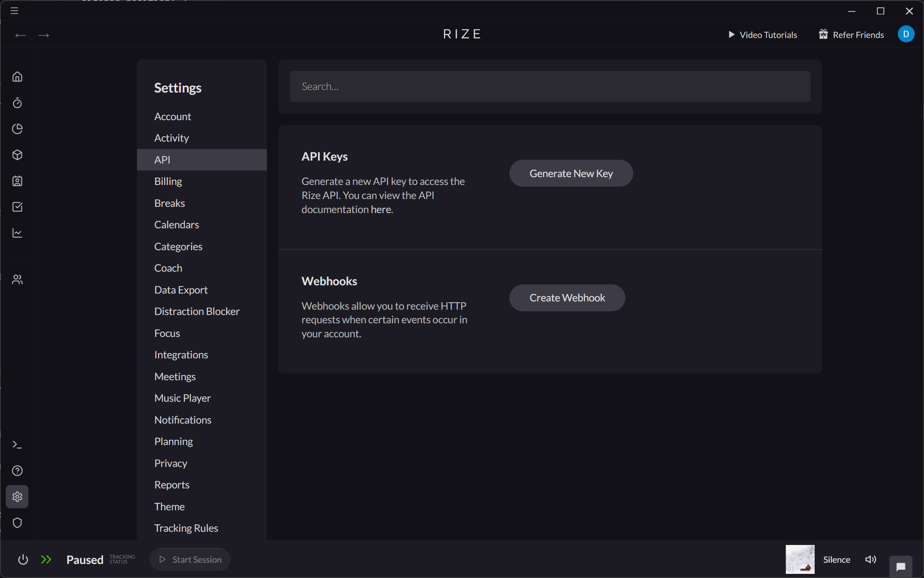Open the Theme settings section
The height and width of the screenshot is (578, 924).
(169, 506)
